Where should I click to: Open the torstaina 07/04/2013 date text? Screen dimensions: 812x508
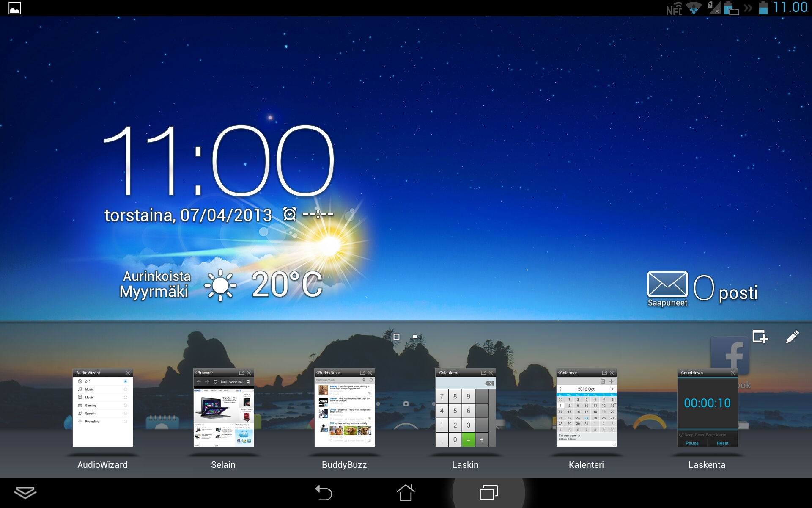click(x=188, y=215)
